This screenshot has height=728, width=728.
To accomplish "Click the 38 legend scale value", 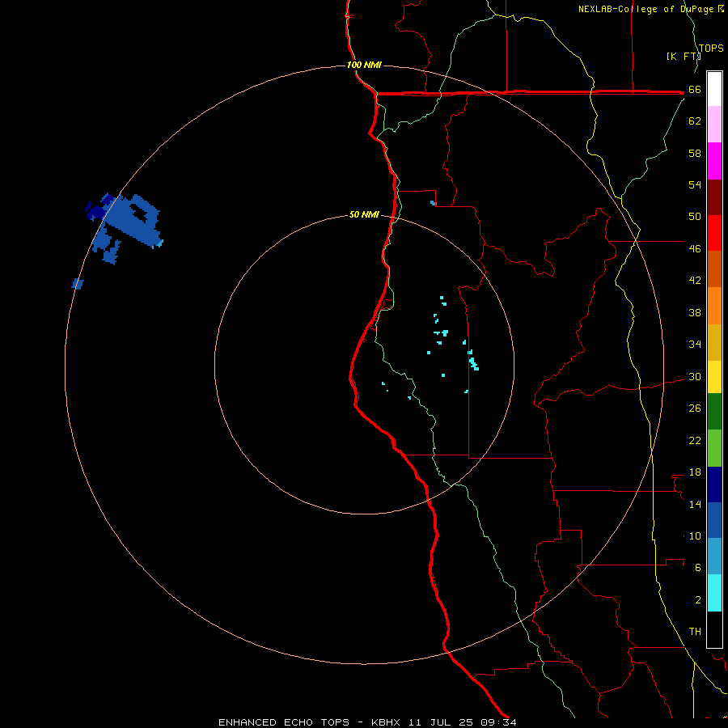I will (x=695, y=313).
